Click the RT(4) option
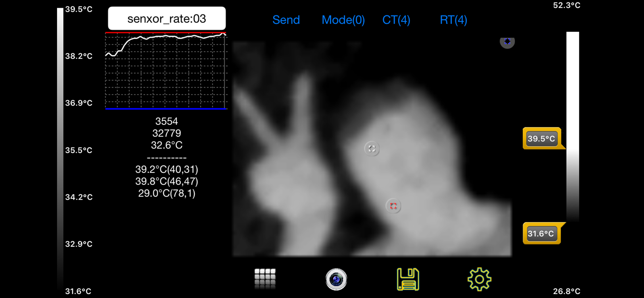 click(x=453, y=20)
